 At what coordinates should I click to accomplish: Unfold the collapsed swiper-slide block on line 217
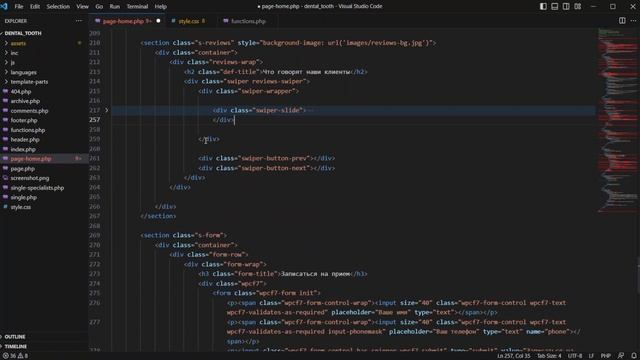107,110
